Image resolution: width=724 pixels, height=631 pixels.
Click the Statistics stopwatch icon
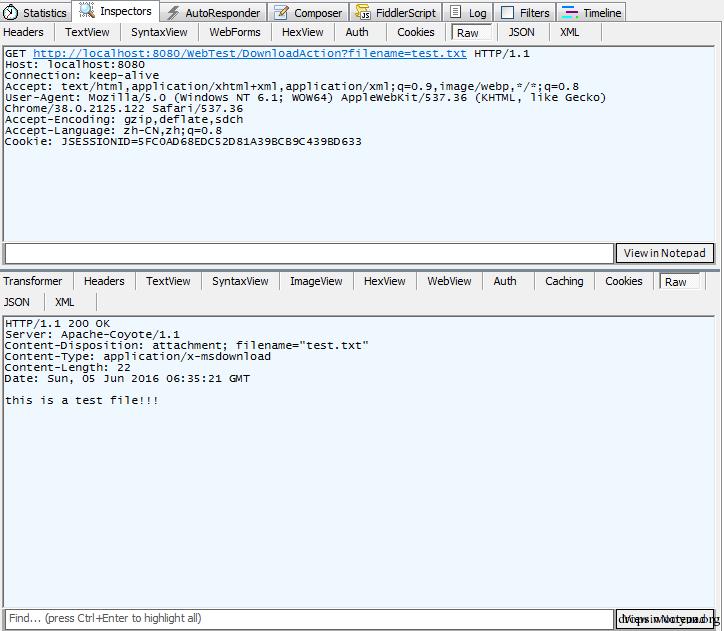pyautogui.click(x=10, y=12)
